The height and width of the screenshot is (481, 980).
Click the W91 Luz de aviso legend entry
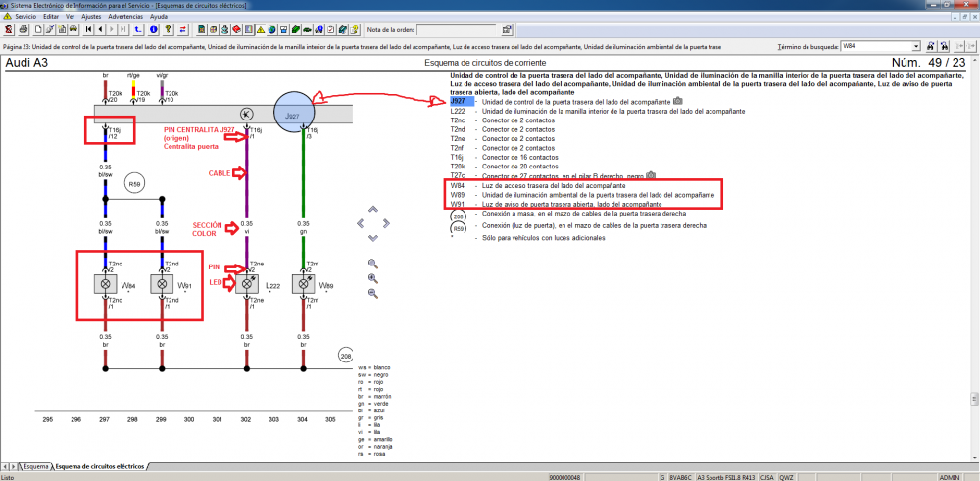tap(556, 205)
